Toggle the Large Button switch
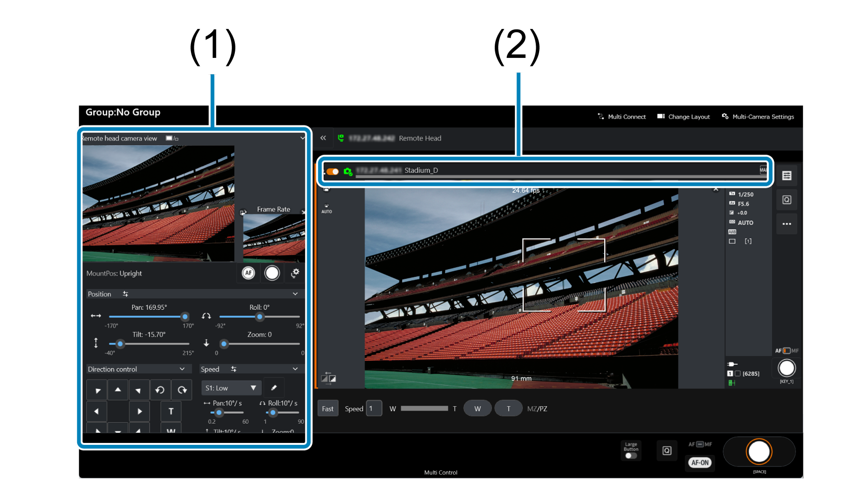Viewport: 868px width, 496px height. pos(631,456)
